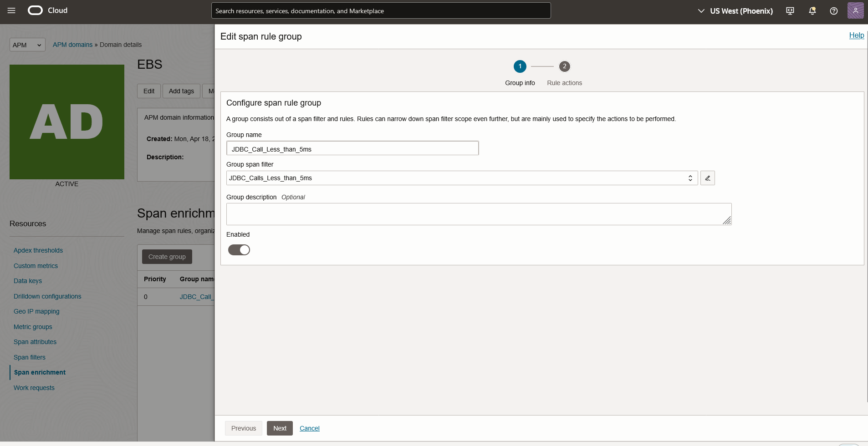This screenshot has width=868, height=446.
Task: Open the navigation hamburger menu
Action: pyautogui.click(x=11, y=10)
